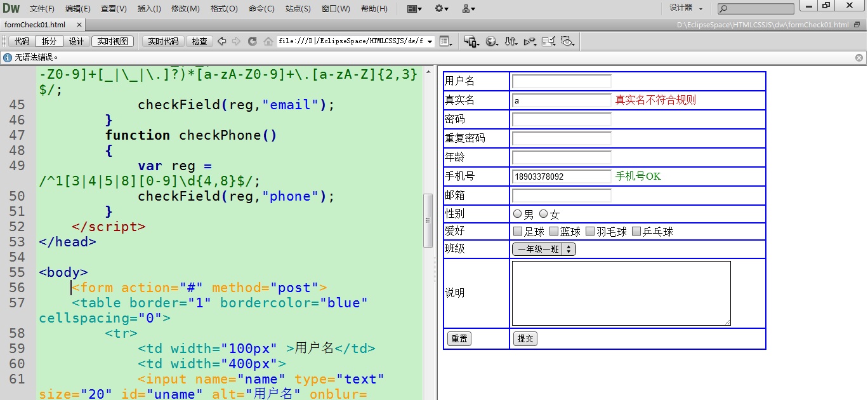Check the 羽毛球 hobby checkbox
The image size is (868, 400).
590,231
